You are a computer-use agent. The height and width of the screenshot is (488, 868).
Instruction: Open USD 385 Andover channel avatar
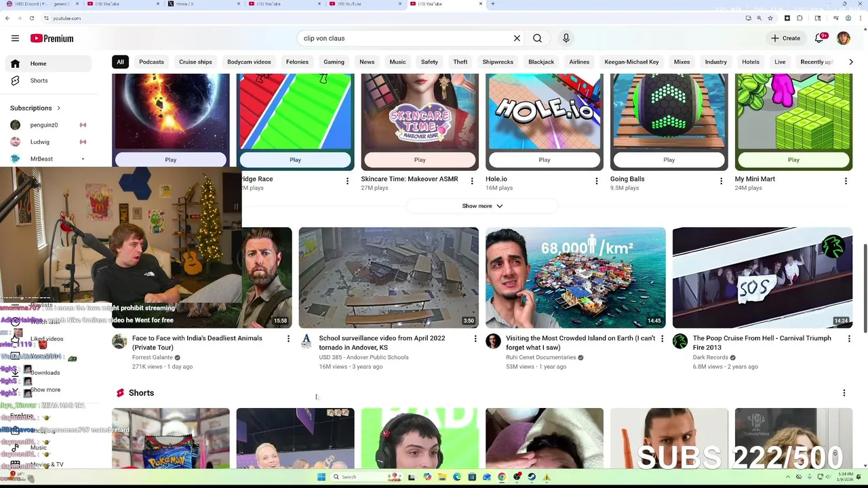(307, 342)
